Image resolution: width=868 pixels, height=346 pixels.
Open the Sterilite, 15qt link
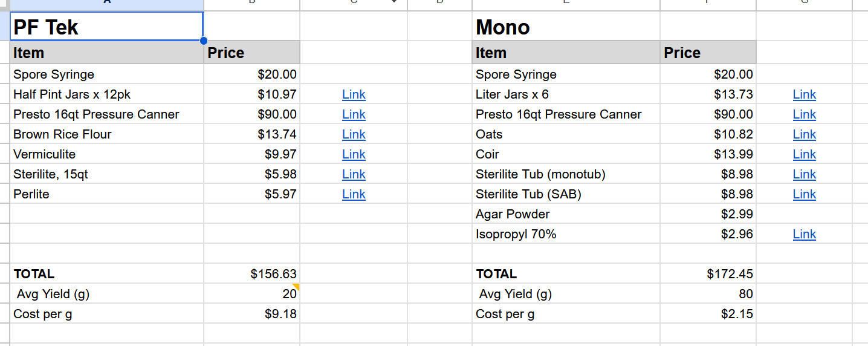click(354, 174)
